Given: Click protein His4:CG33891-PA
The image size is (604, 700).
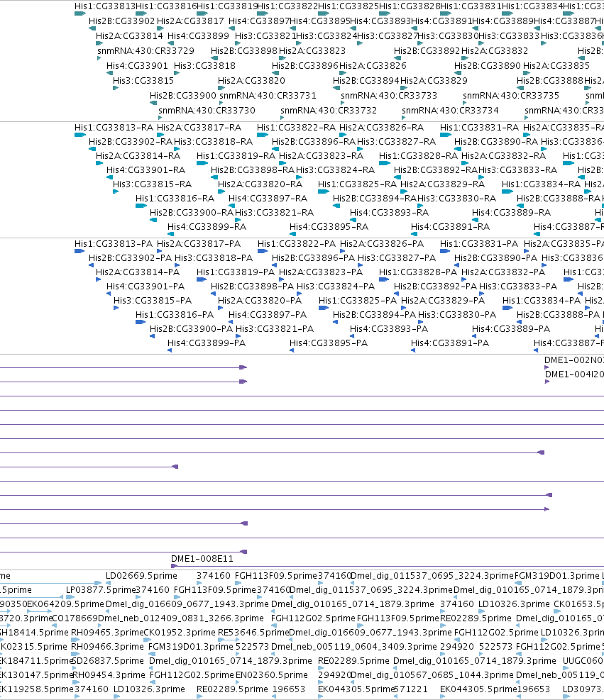Looking at the screenshot, I should 450,343.
